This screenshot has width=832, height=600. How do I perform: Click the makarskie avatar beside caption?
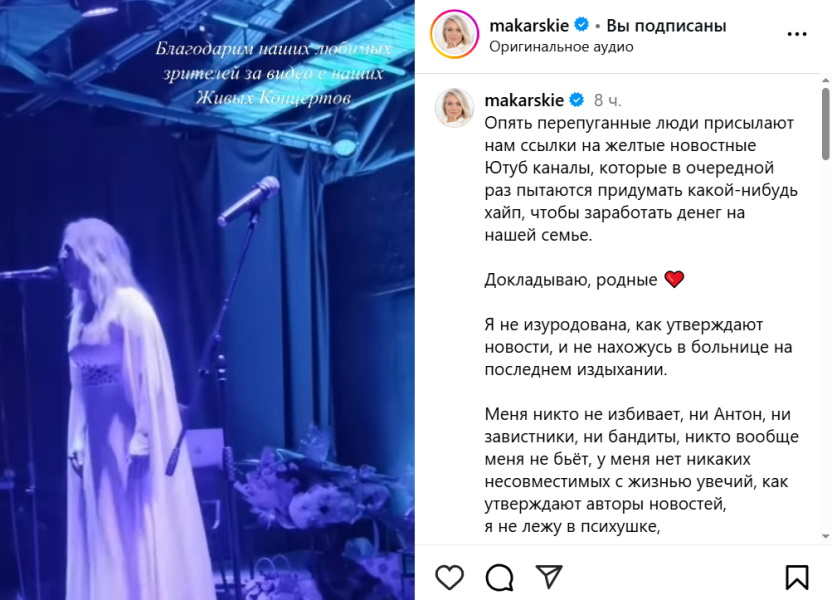point(454,108)
